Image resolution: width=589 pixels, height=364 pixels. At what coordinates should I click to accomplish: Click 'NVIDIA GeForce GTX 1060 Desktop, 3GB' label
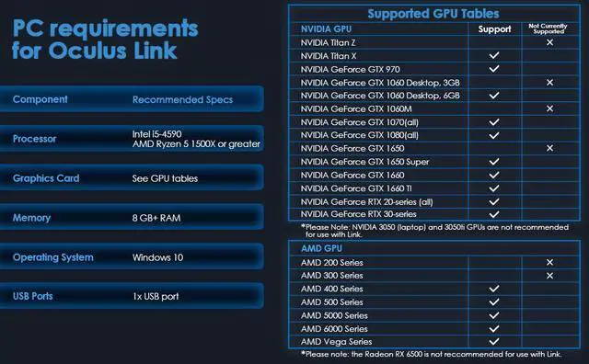tap(380, 83)
